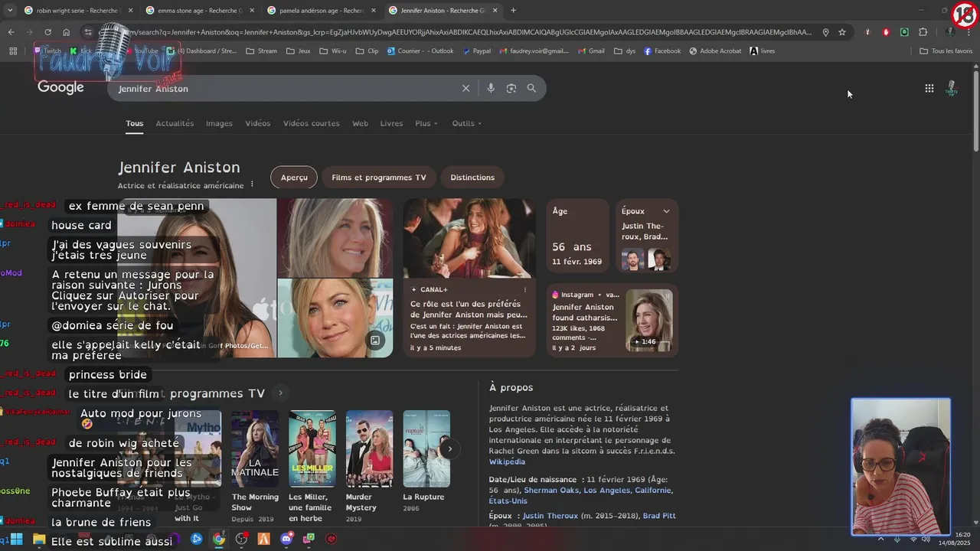Screen dimensions: 980x551
Task: Open the Brad Pitt link
Action: point(659,516)
